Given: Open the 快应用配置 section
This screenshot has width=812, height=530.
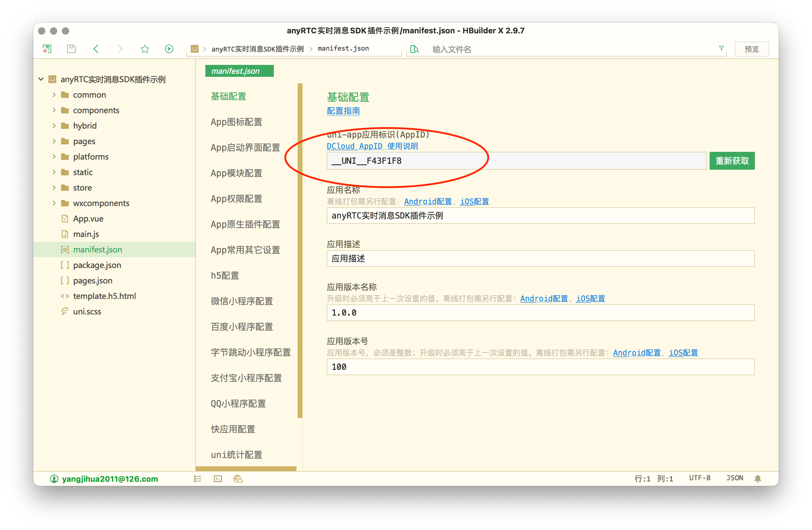Looking at the screenshot, I should pos(233,429).
